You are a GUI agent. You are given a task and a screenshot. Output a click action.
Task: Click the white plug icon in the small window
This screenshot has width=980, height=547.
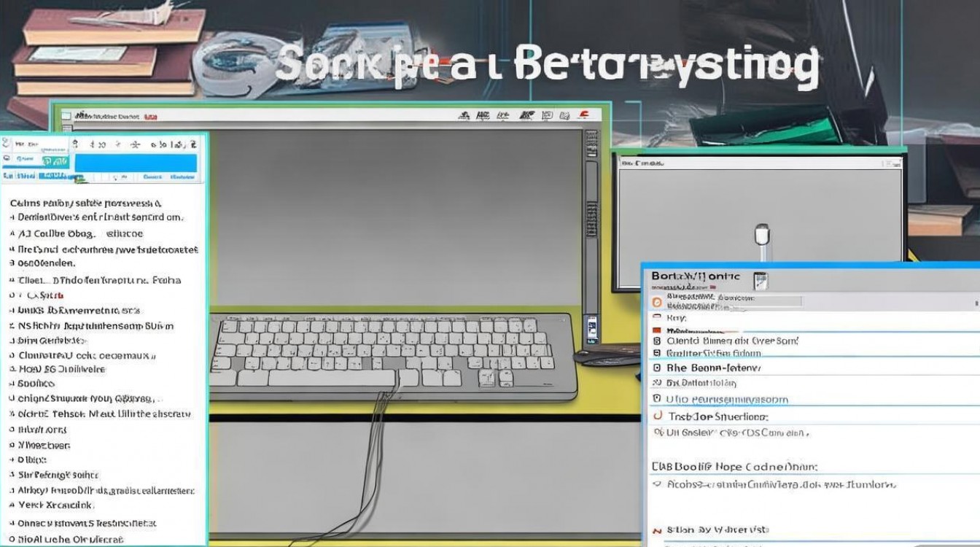[x=762, y=236]
